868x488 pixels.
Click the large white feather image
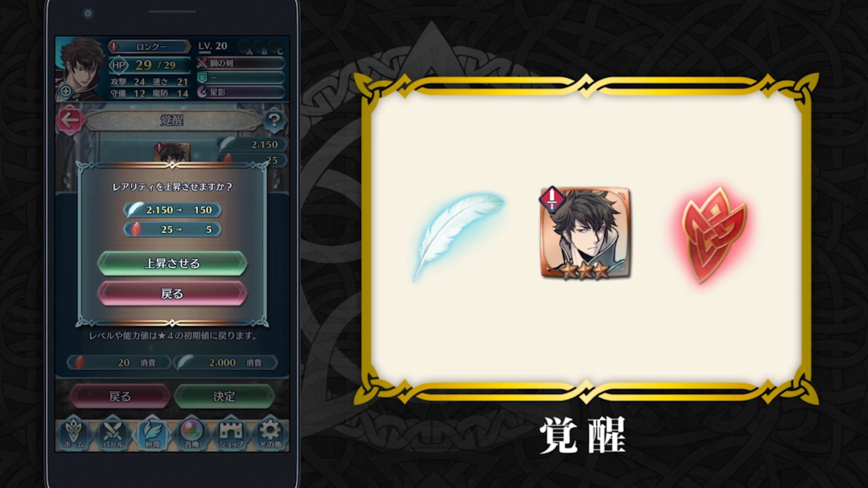458,236
